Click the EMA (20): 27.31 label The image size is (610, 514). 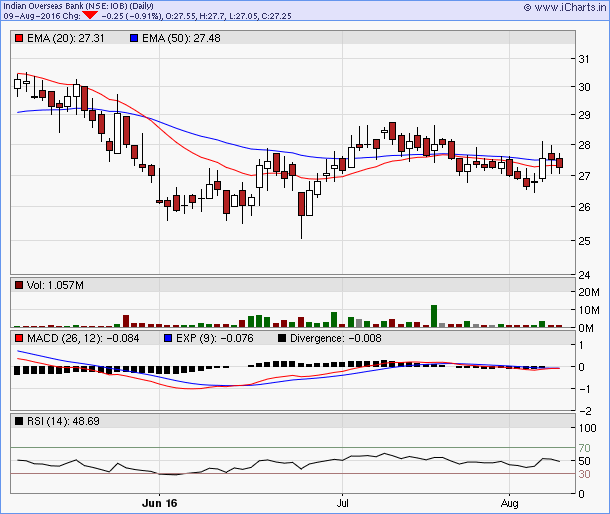(66, 38)
